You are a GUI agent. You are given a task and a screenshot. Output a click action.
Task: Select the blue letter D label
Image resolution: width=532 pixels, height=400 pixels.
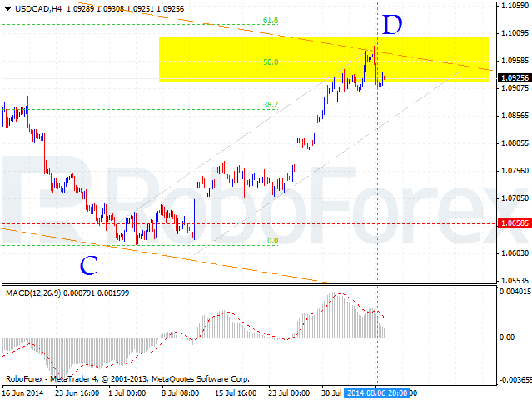pyautogui.click(x=392, y=25)
